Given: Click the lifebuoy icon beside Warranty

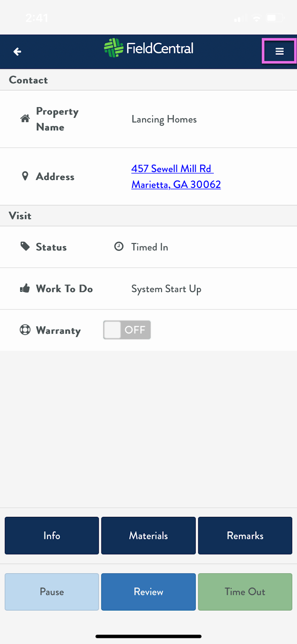Looking at the screenshot, I should coord(25,330).
